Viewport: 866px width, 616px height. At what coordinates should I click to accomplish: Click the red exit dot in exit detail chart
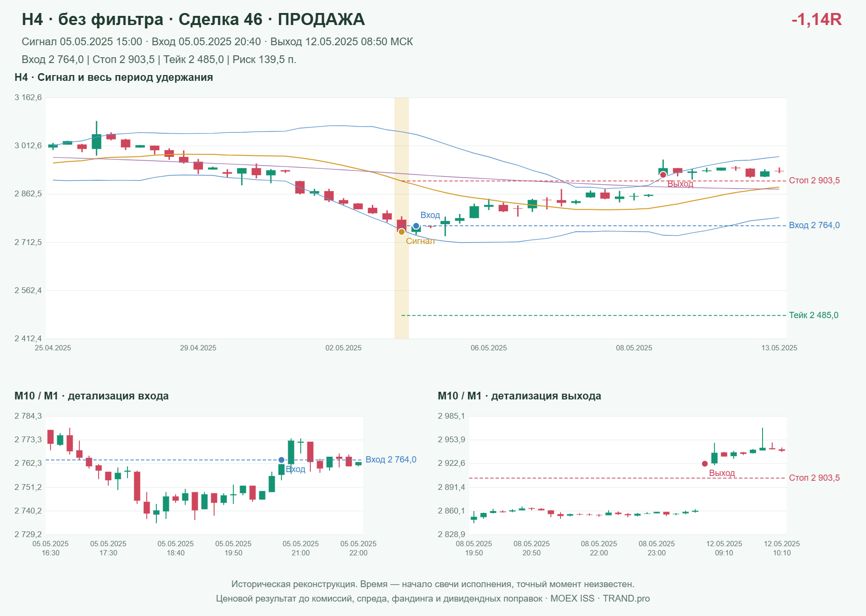[705, 464]
